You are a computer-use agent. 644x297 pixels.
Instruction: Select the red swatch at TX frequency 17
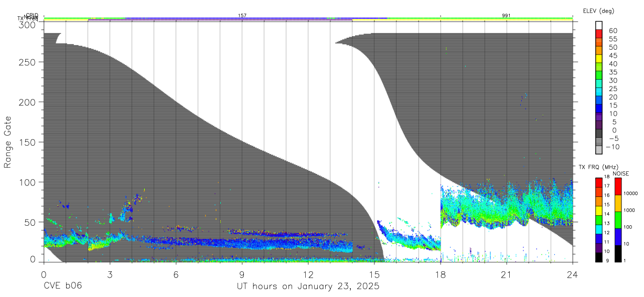coord(598,183)
